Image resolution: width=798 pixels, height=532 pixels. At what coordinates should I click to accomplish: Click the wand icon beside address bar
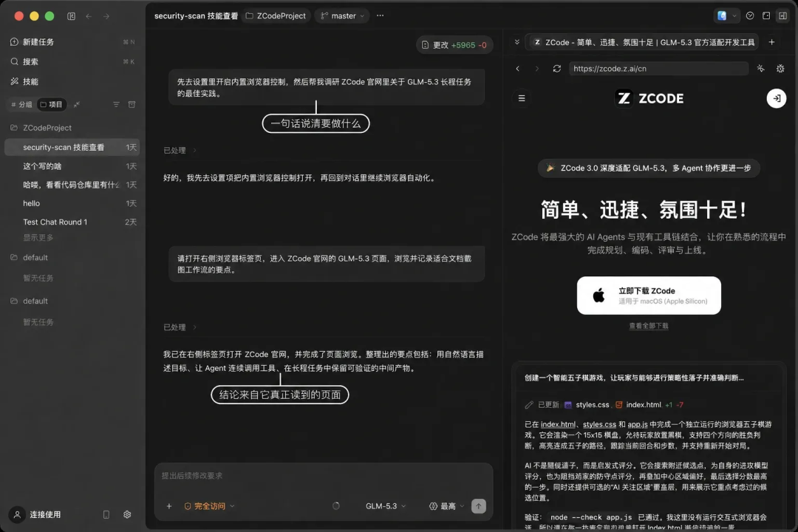pos(761,69)
